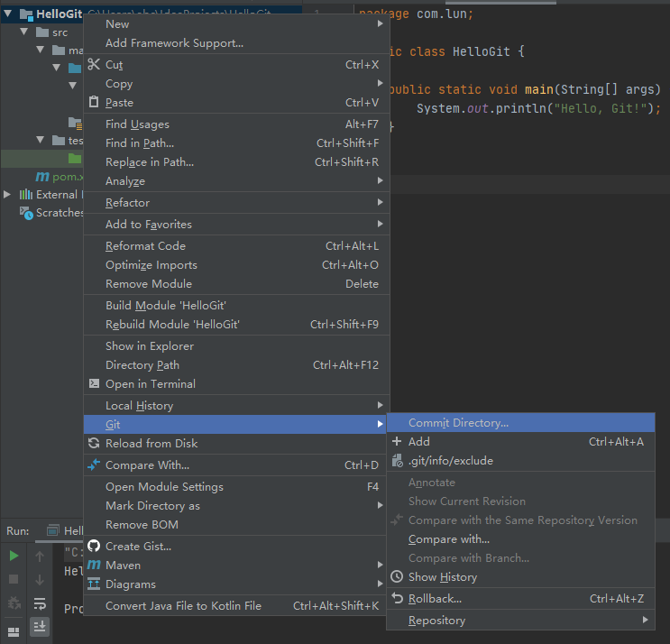Click the layout icon at bottom-left of Run panel
This screenshot has height=644, width=670.
pos(14,632)
